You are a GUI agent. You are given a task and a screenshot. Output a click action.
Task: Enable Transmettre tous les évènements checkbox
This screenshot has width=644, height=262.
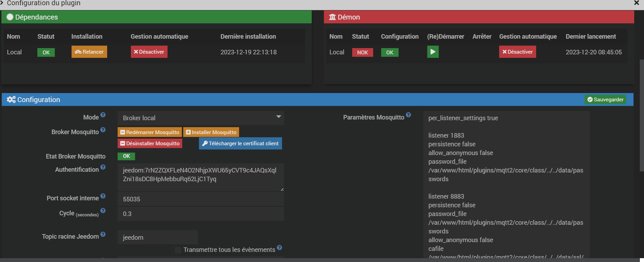coord(178,250)
